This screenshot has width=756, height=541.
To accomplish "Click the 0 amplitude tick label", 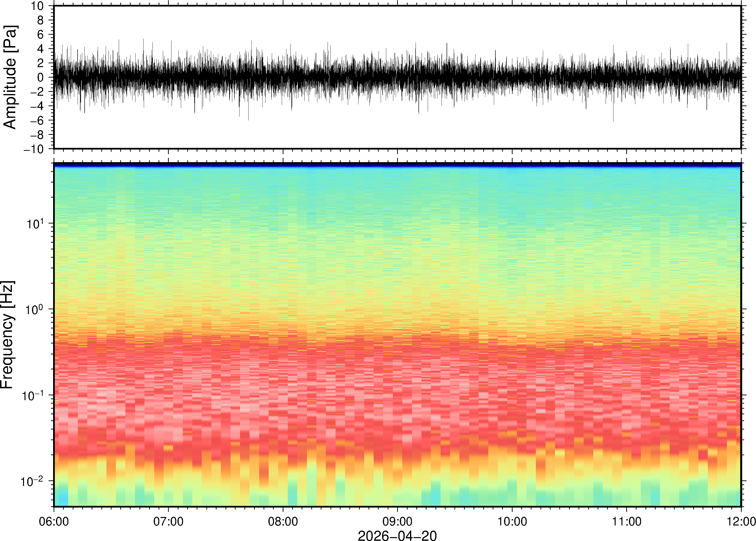I will [41, 78].
